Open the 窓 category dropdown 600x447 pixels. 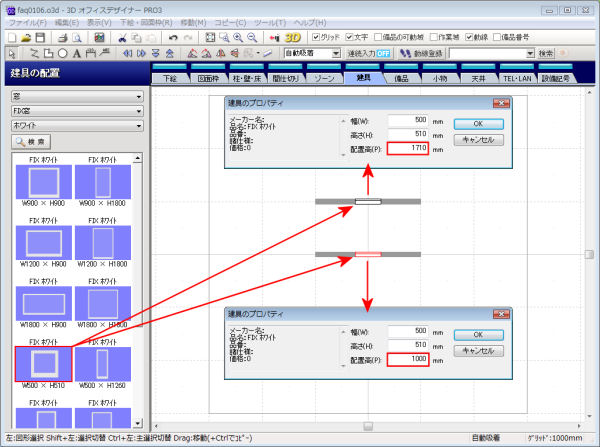click(x=89, y=97)
